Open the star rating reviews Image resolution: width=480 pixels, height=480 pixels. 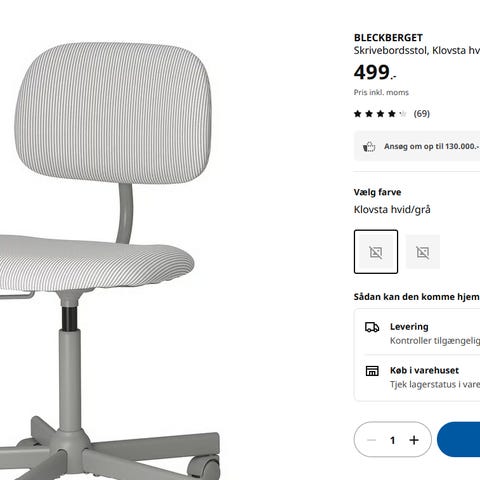tap(380, 114)
